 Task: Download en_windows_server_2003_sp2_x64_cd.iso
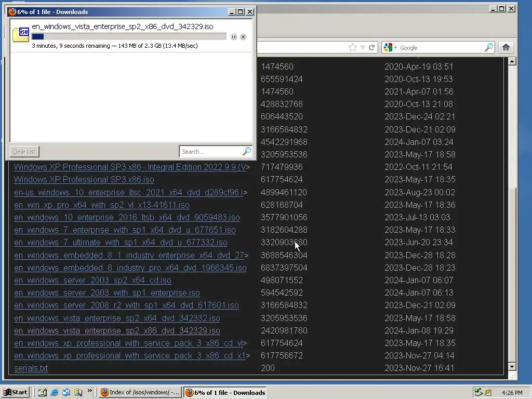point(92,280)
